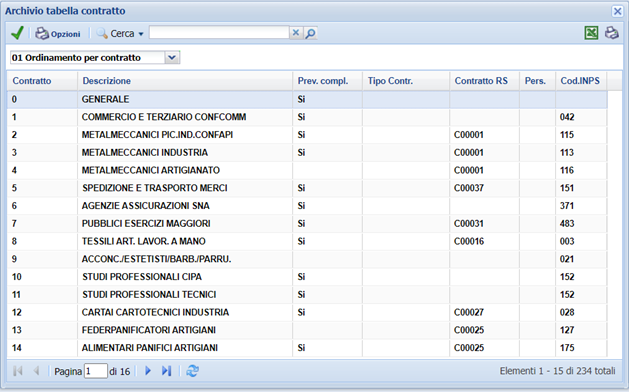Click Cod.INPS value 371

[x=567, y=206]
